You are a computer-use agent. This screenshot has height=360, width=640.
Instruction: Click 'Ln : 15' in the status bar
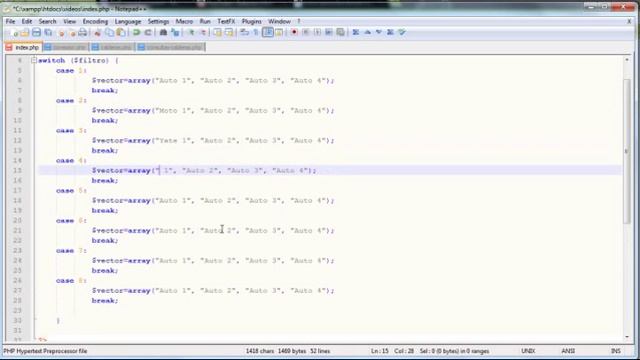(380, 351)
